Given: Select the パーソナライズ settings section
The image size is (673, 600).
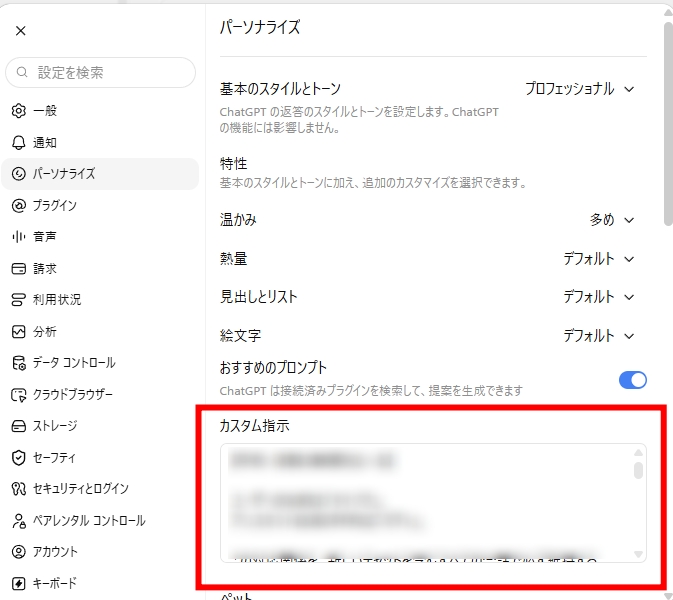Looking at the screenshot, I should click(x=100, y=174).
